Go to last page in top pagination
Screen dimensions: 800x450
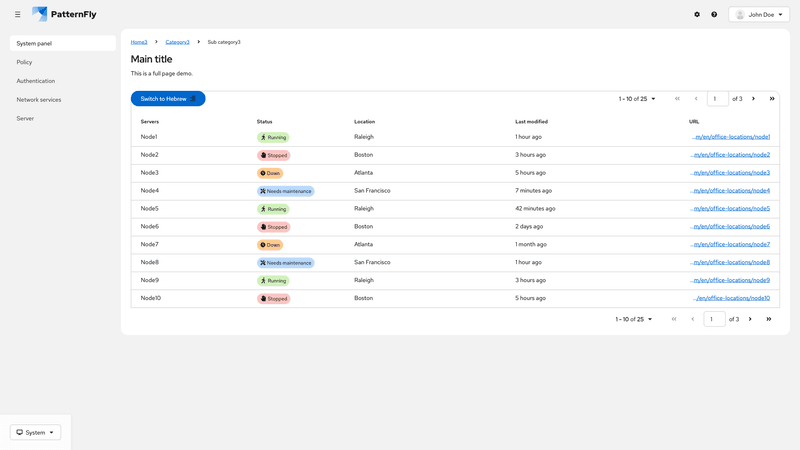click(771, 99)
